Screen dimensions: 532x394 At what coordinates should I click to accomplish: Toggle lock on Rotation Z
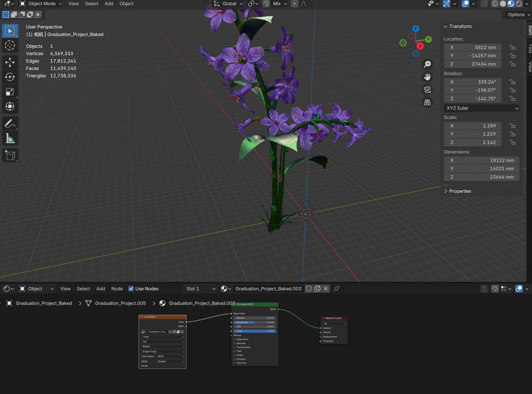(513, 99)
